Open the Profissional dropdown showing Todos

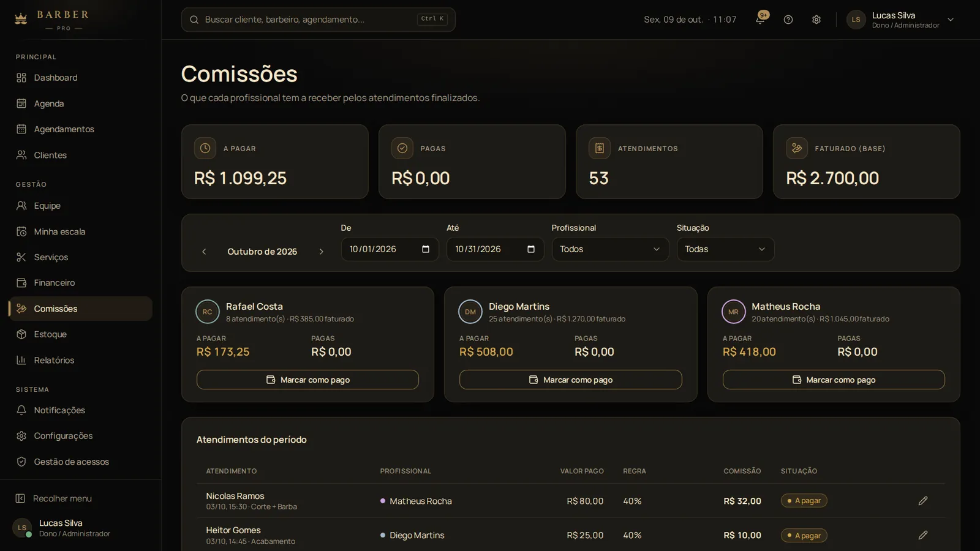pyautogui.click(x=610, y=249)
